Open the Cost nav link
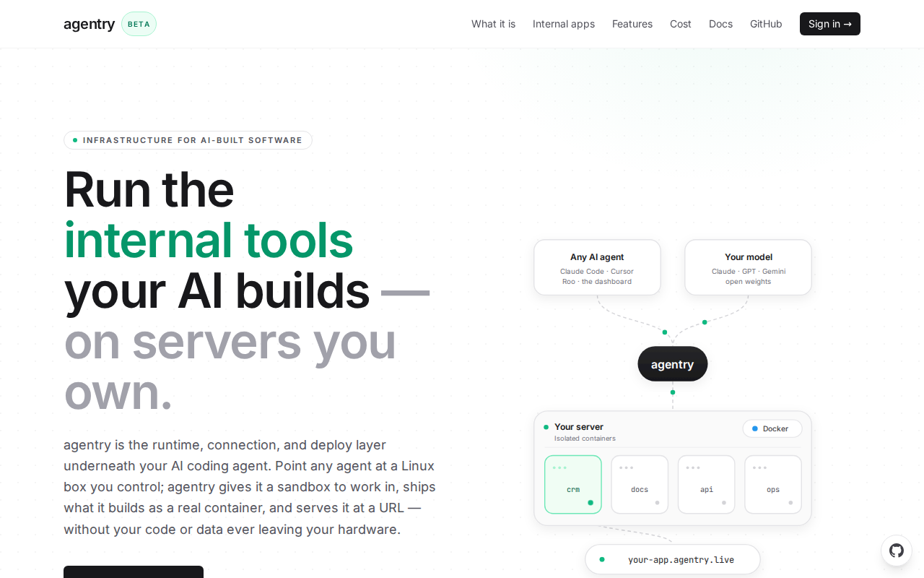Screen dimensions: 924x578 681,24
